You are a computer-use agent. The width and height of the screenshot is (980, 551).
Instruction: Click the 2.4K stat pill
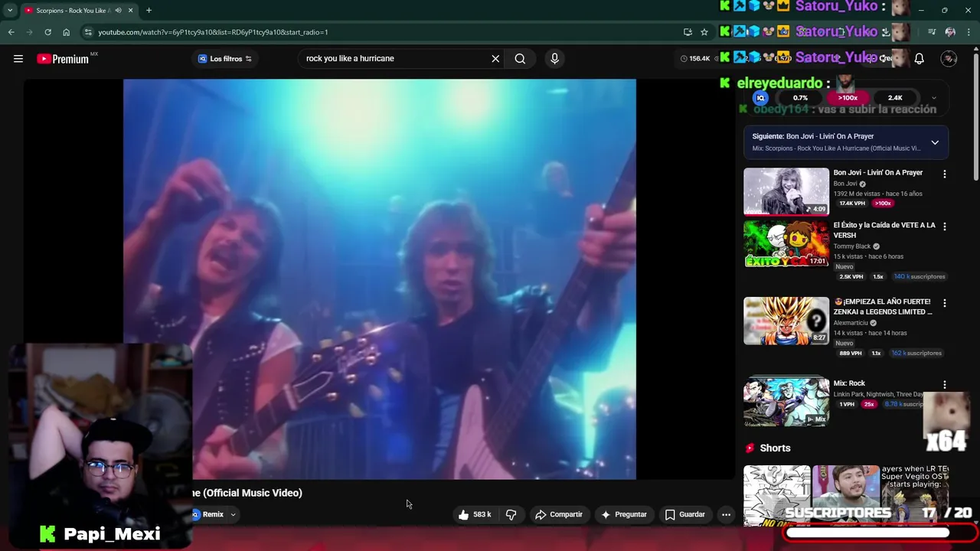(x=895, y=98)
